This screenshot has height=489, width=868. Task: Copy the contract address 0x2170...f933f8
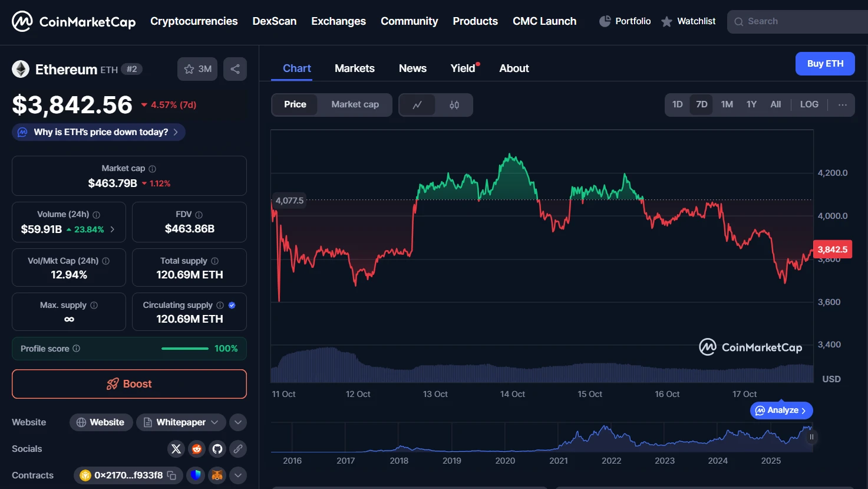click(x=171, y=475)
